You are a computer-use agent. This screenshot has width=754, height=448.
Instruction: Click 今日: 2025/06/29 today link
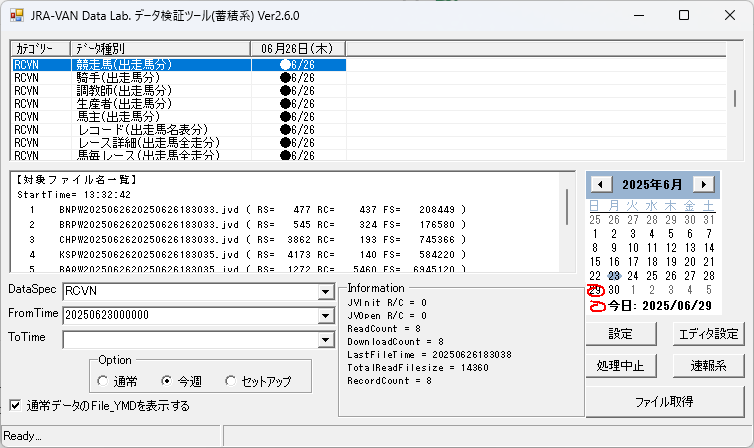point(659,306)
